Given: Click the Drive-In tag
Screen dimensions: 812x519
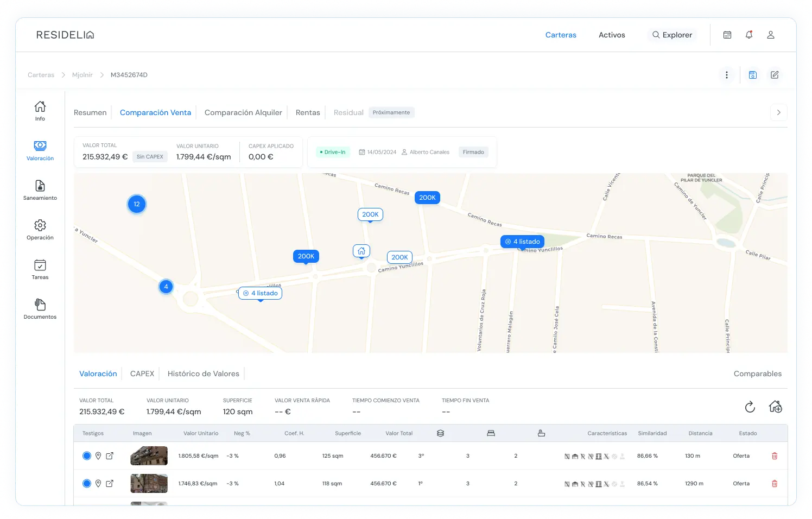Looking at the screenshot, I should coord(333,152).
